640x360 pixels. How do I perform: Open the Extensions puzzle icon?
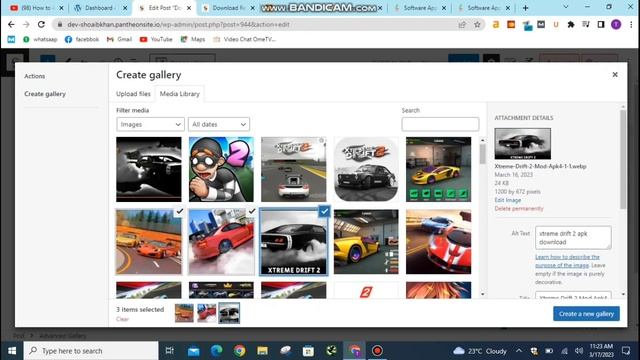[x=571, y=24]
